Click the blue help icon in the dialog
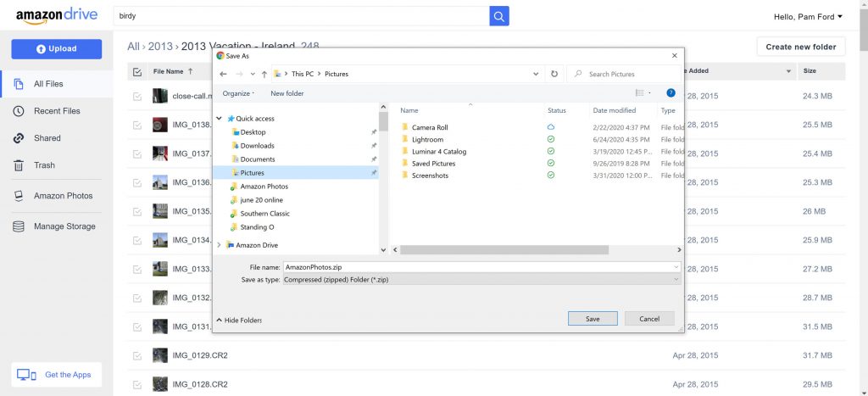The height and width of the screenshot is (396, 868). tap(670, 93)
